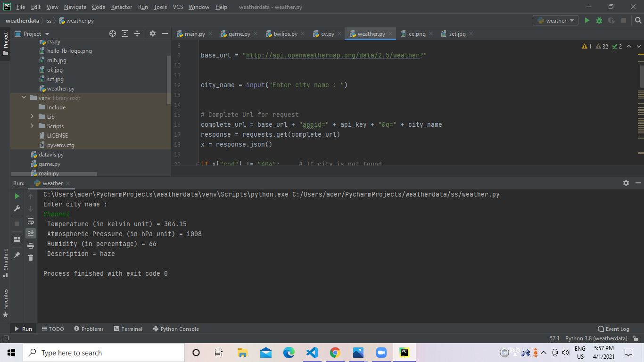The height and width of the screenshot is (362, 644).
Task: Open the Python Console tool window
Action: click(x=176, y=329)
